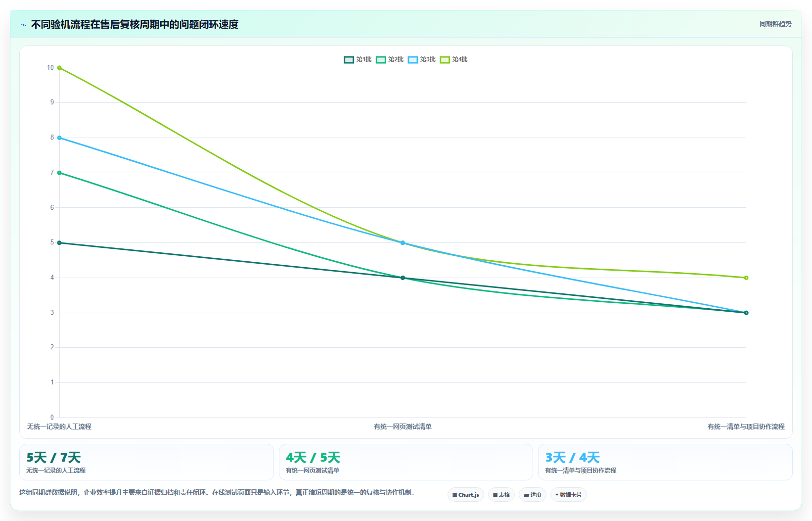Click the 表格 tag chip

pos(501,495)
